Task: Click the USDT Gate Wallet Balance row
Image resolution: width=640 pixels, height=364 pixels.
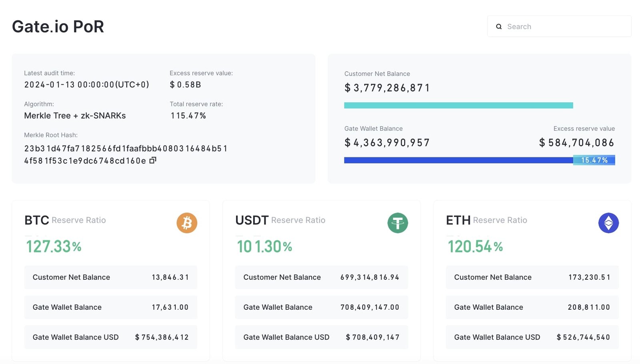Action: tap(321, 307)
